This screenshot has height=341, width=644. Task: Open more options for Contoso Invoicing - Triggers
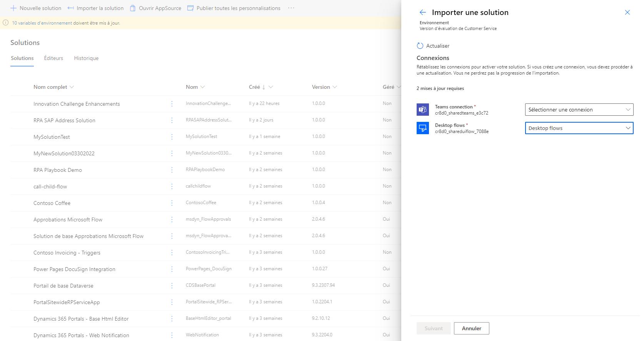point(172,253)
